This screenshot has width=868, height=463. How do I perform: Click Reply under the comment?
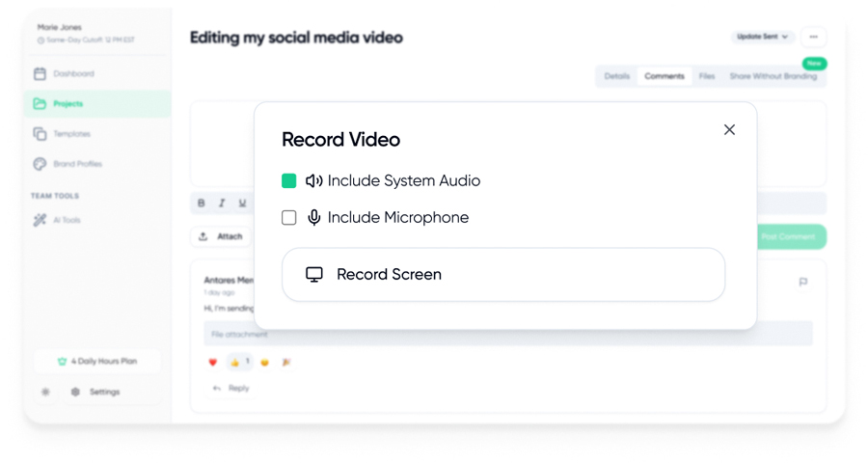tap(231, 388)
